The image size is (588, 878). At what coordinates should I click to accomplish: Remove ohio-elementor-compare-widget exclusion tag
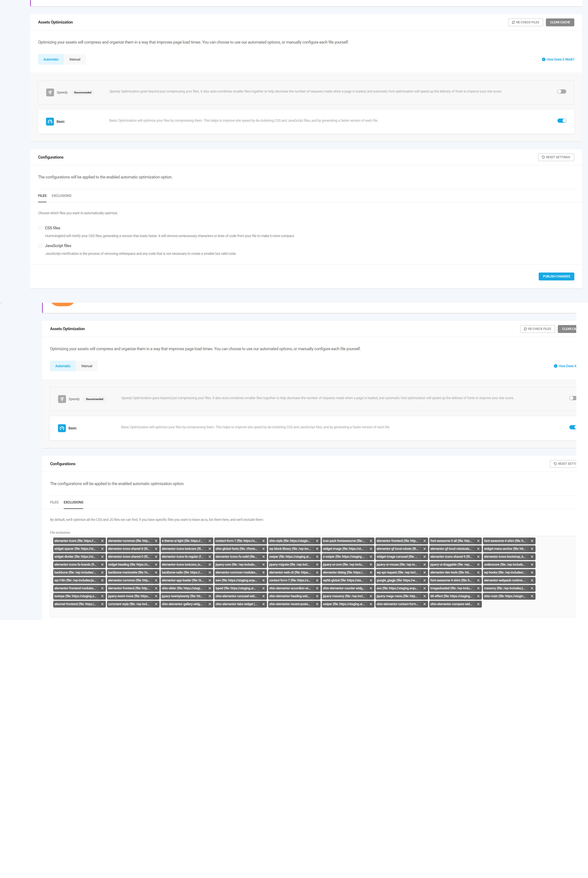point(478,604)
